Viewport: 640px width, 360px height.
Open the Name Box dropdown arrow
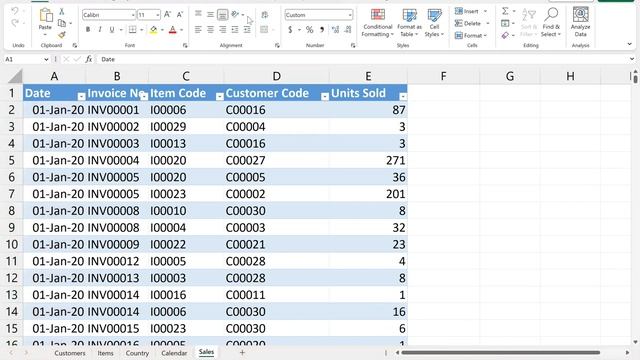[x=46, y=60]
